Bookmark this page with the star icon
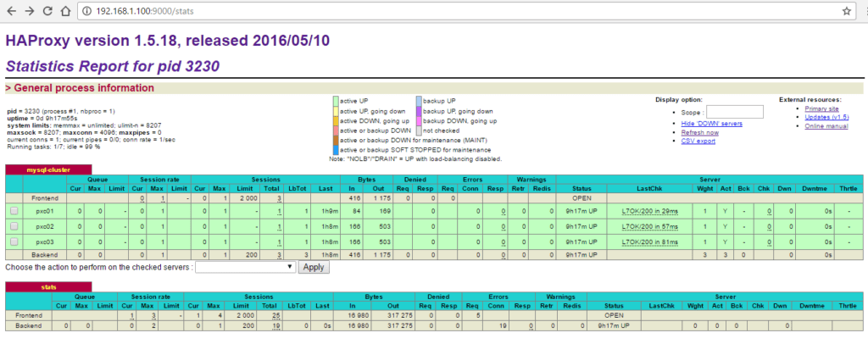The height and width of the screenshot is (344, 868). click(846, 11)
